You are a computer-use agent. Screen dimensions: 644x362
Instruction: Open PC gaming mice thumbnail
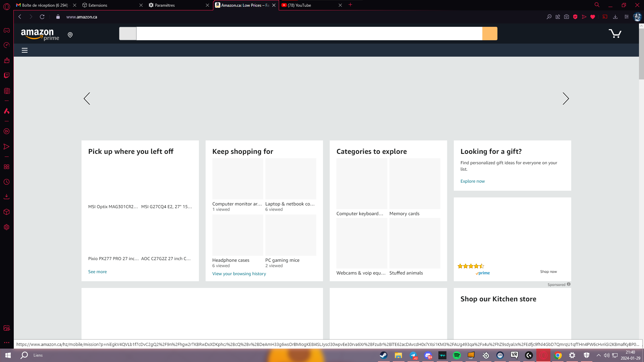pyautogui.click(x=291, y=235)
